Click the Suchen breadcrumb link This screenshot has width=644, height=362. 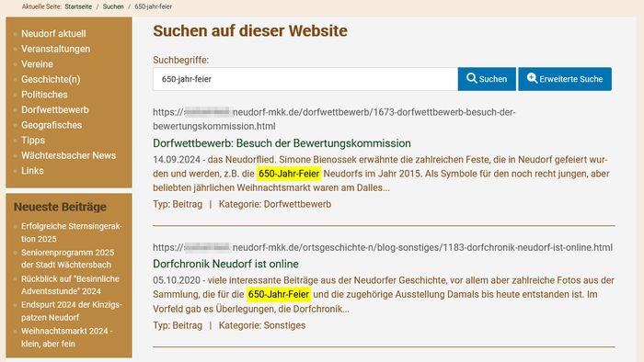click(x=113, y=6)
